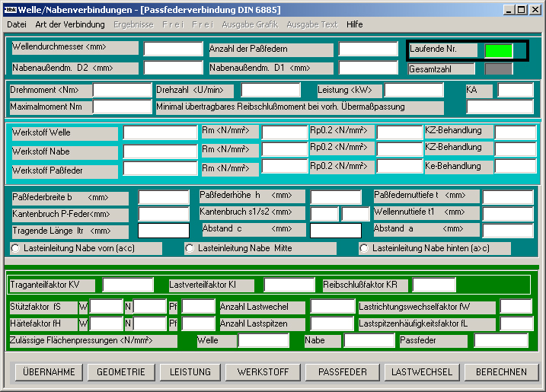Open the Datei menu
The image size is (546, 392).
[17, 24]
